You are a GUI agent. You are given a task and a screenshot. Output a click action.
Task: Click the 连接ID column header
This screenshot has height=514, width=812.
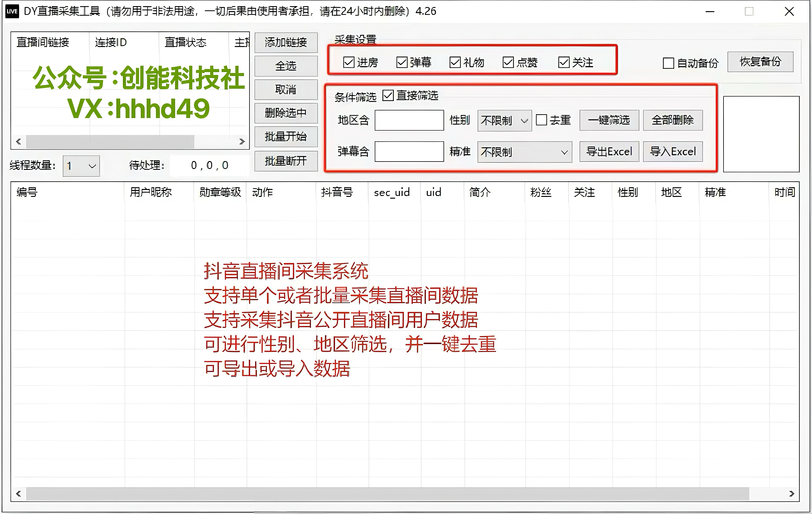pyautogui.click(x=124, y=42)
